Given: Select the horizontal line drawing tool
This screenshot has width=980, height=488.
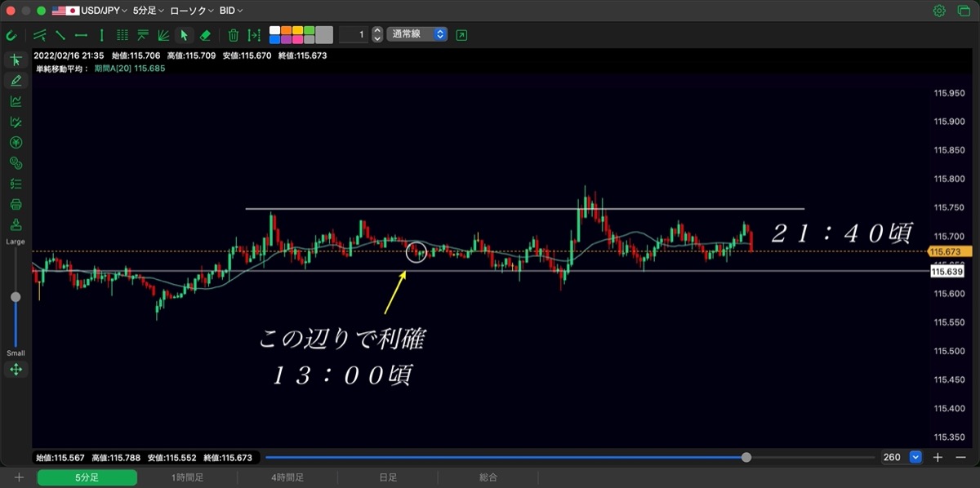Looking at the screenshot, I should tap(81, 35).
